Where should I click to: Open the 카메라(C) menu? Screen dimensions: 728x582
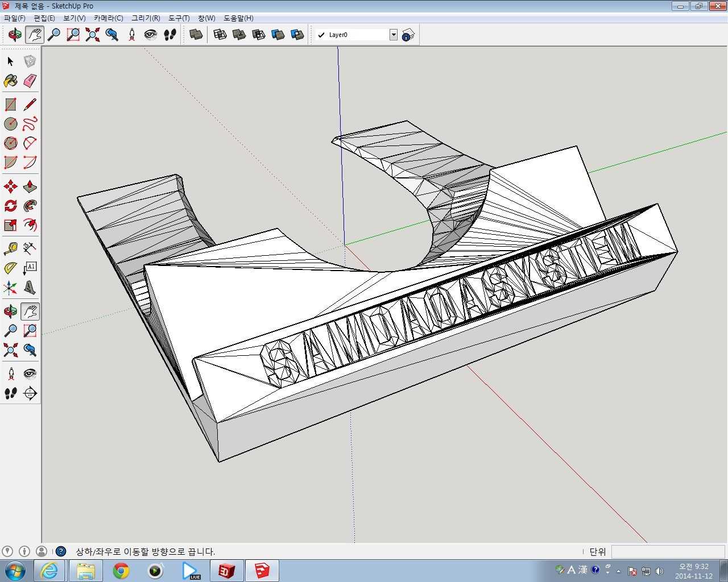[x=109, y=18]
